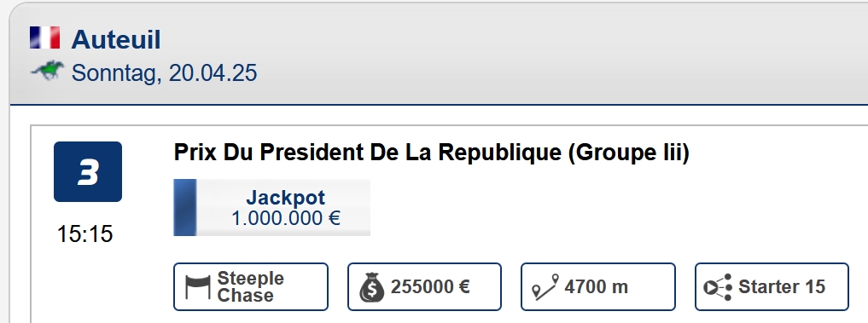
Task: Click the money bag prize icon
Action: (x=371, y=287)
